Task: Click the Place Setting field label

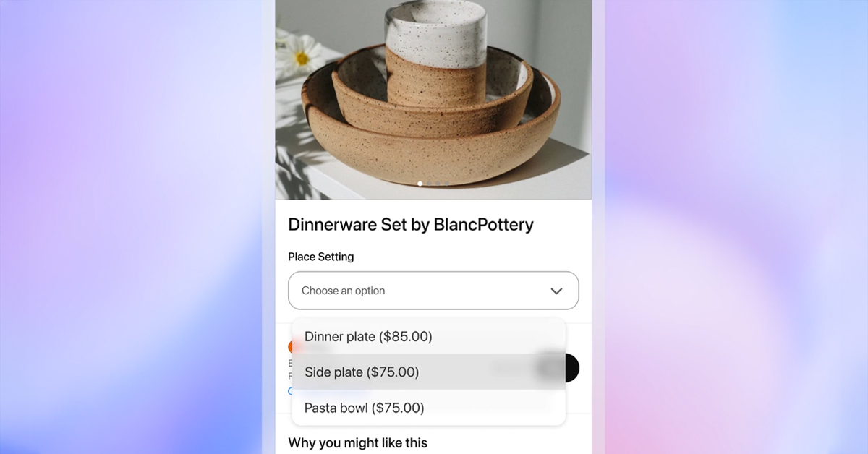Action: 321,257
